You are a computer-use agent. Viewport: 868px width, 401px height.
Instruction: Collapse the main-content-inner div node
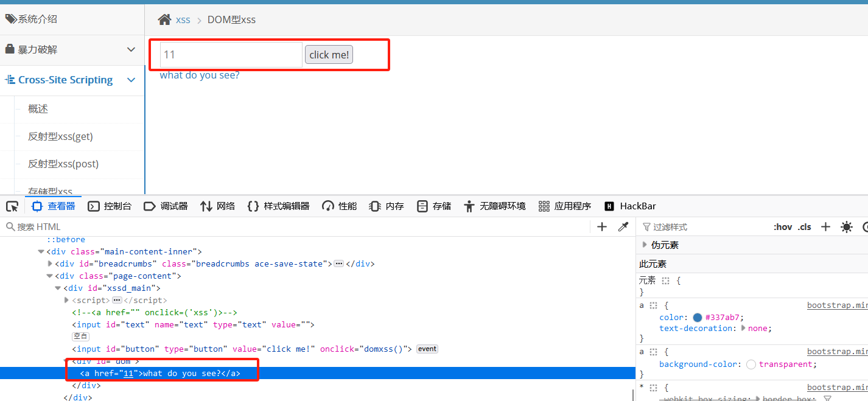tap(41, 251)
